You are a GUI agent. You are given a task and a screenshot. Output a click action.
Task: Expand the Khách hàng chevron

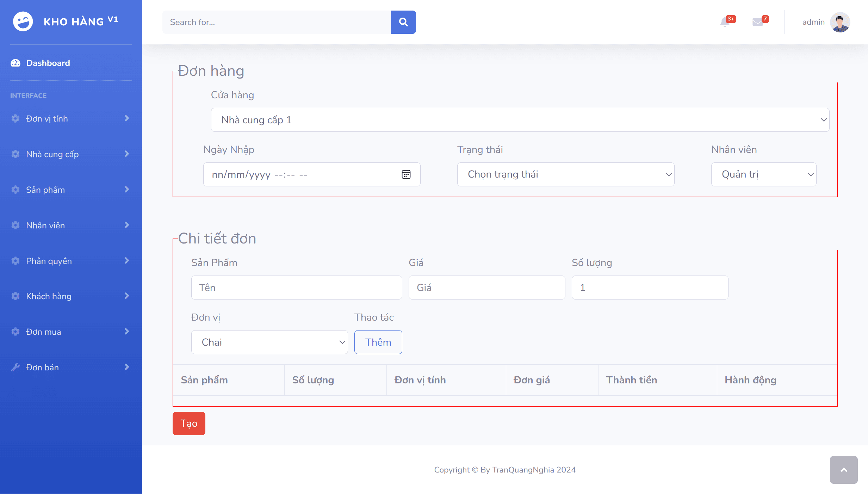point(127,296)
